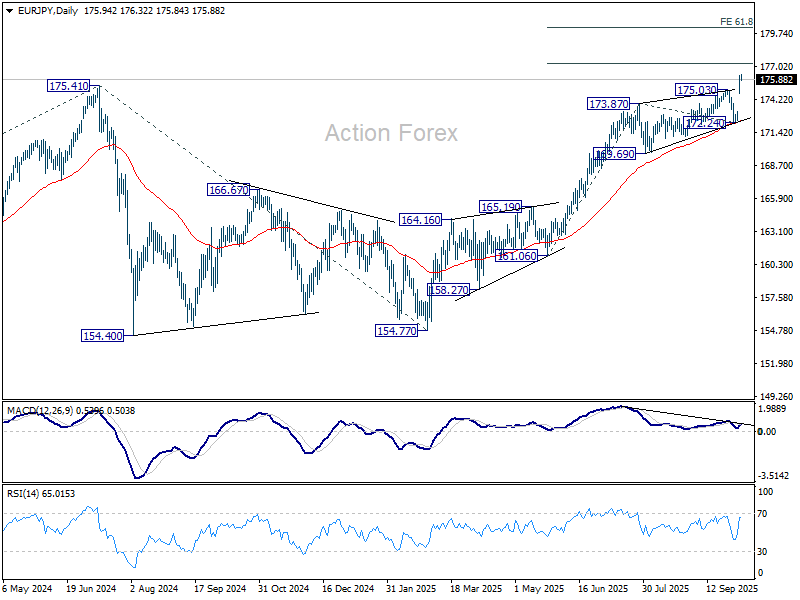Click the 149.260 price axis value
Screen dimensions: 800x600
click(777, 396)
